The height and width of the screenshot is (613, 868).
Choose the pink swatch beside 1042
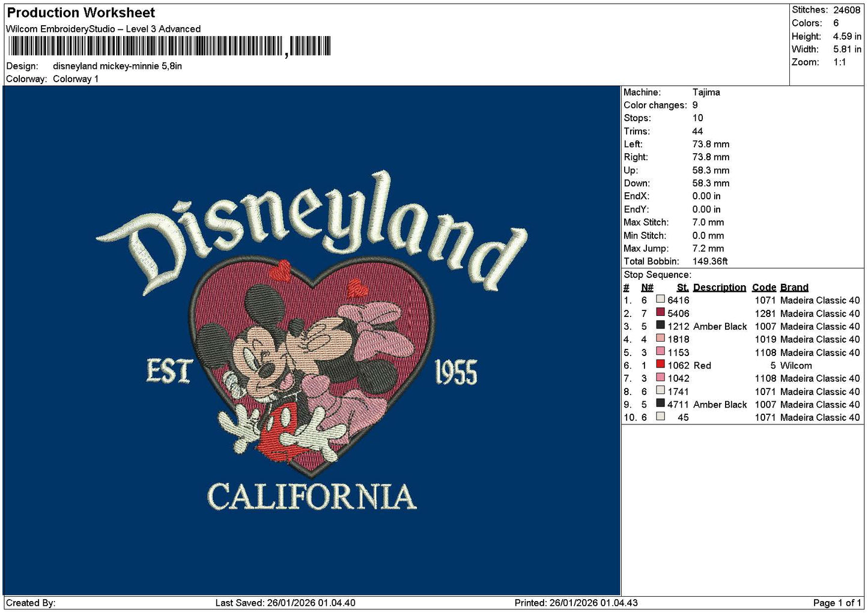pyautogui.click(x=660, y=377)
